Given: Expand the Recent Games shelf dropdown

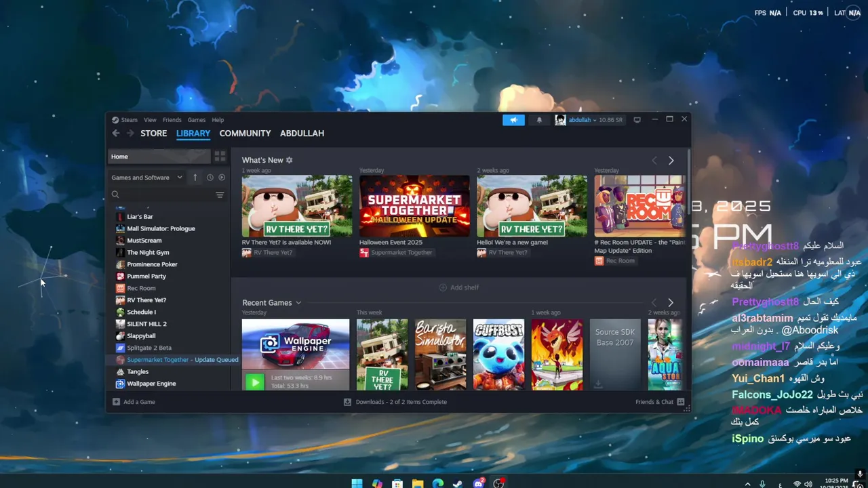Looking at the screenshot, I should [298, 303].
